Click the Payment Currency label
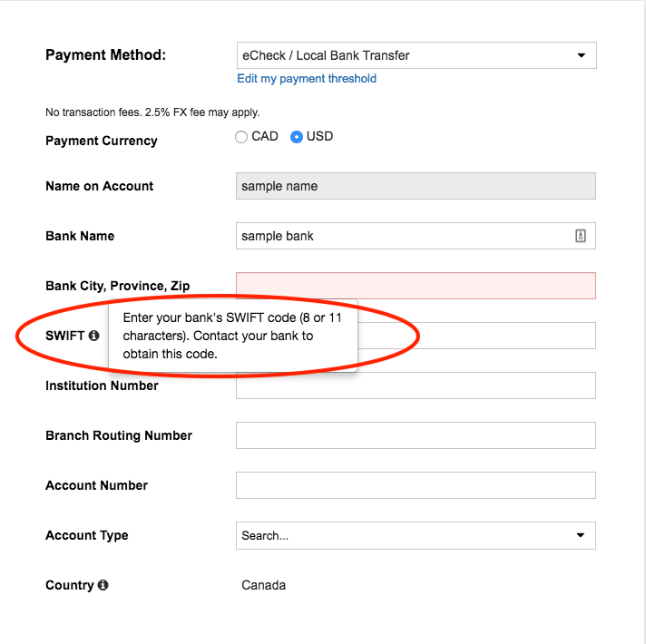This screenshot has height=644, width=646. click(x=102, y=141)
